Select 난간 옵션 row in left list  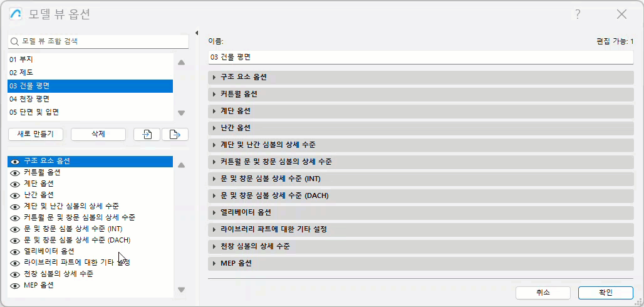90,195
